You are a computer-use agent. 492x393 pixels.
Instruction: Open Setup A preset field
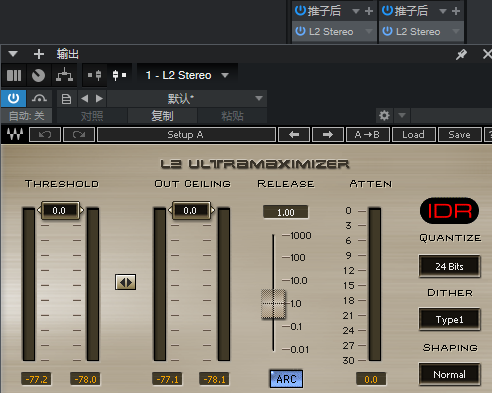point(186,135)
